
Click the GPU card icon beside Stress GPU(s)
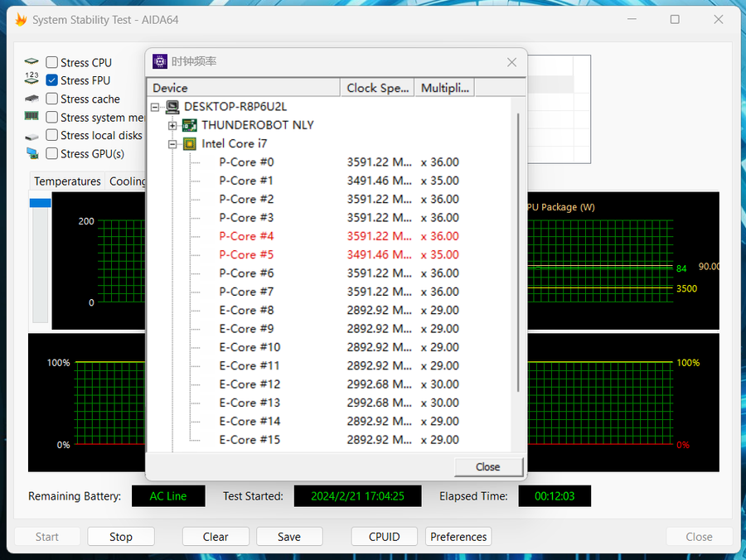point(31,153)
